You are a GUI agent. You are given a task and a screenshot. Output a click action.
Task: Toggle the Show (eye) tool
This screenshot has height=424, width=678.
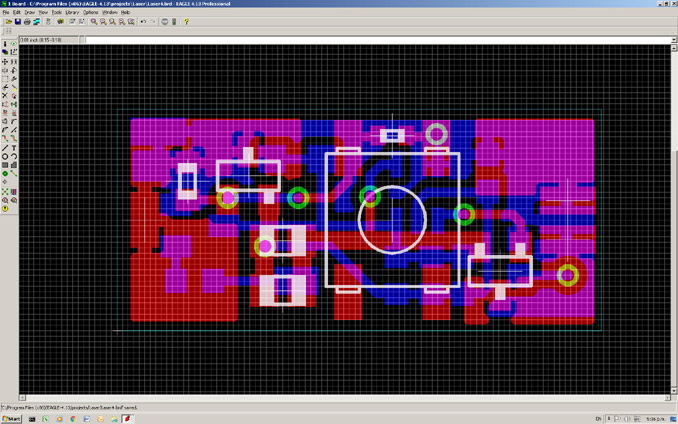(14, 44)
